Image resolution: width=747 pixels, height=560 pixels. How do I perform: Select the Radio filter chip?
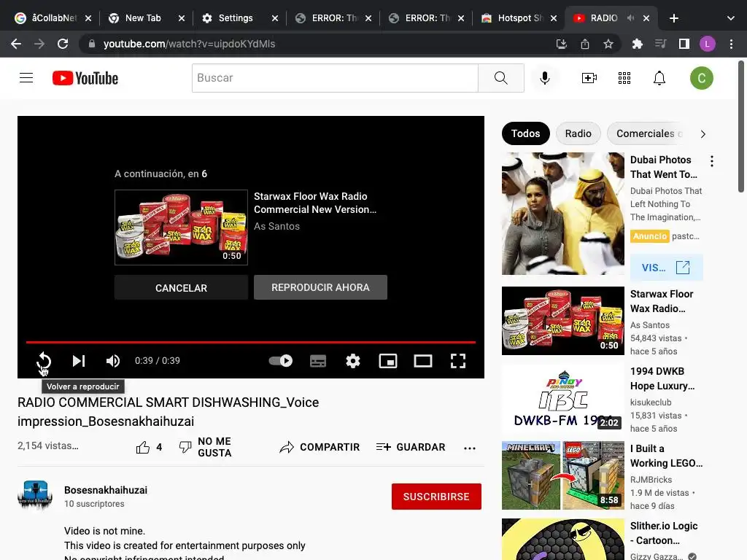578,134
